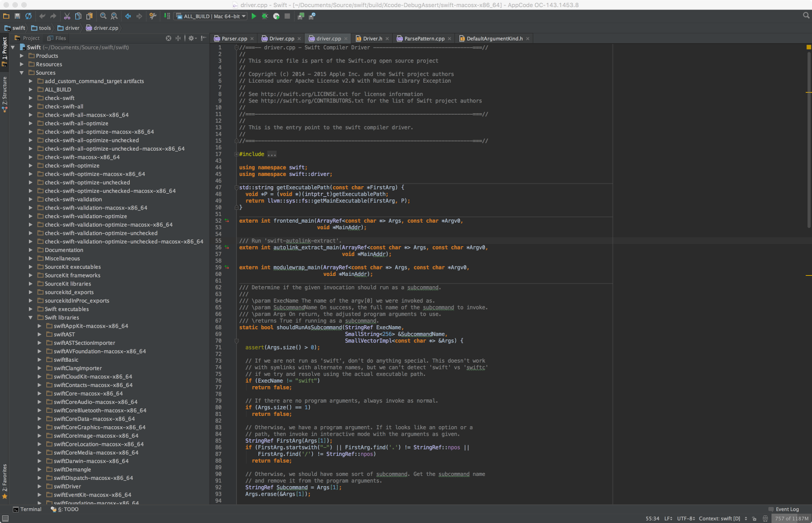Change line separator LF in status bar

(668, 518)
